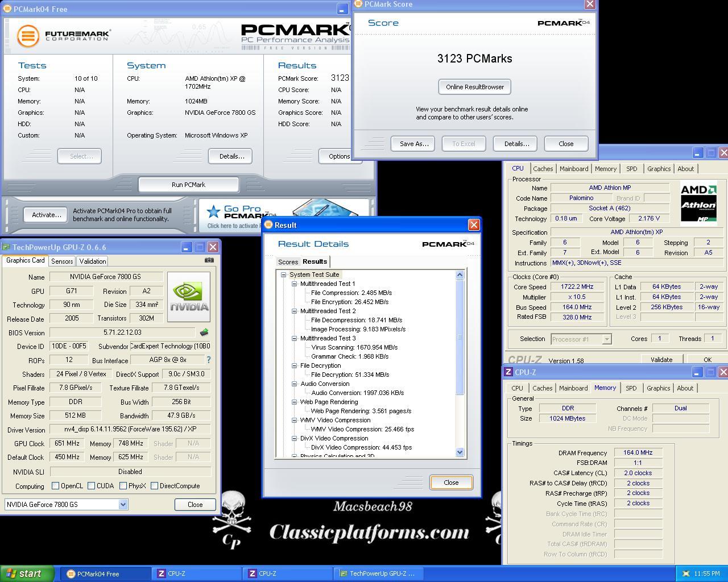Switch to PCMark04 Free taskbar item
728x582 pixels.
pos(105,573)
